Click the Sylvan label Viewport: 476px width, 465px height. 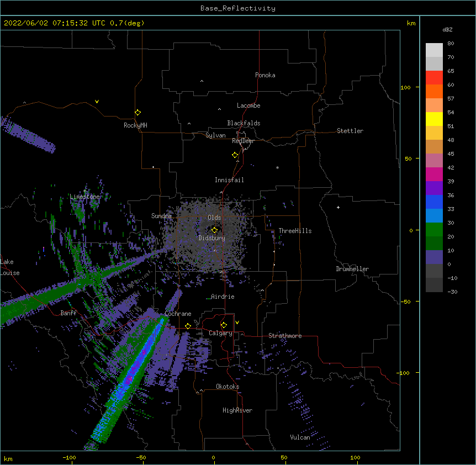215,135
